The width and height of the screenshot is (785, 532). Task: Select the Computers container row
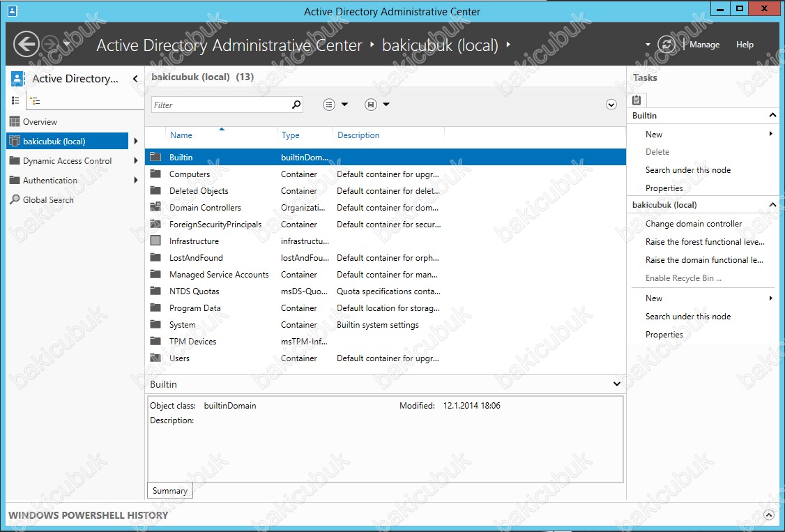coord(385,174)
